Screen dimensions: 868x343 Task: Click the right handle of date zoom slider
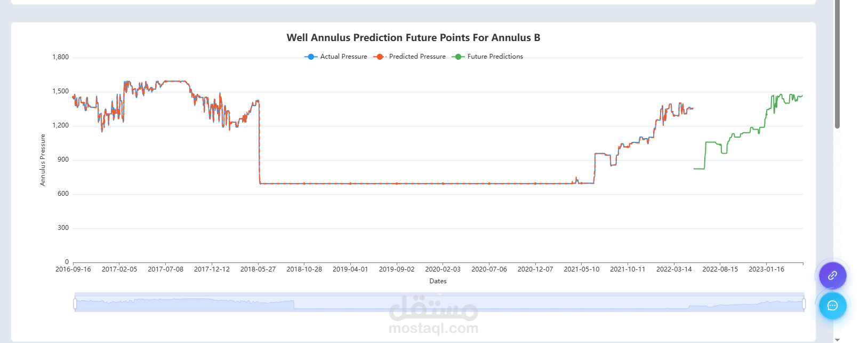(803, 304)
